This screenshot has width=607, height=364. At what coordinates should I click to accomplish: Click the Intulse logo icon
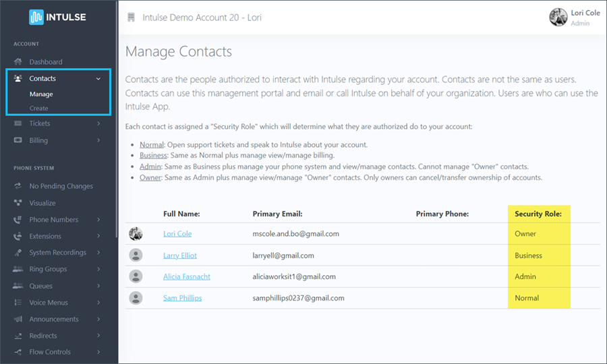[36, 17]
